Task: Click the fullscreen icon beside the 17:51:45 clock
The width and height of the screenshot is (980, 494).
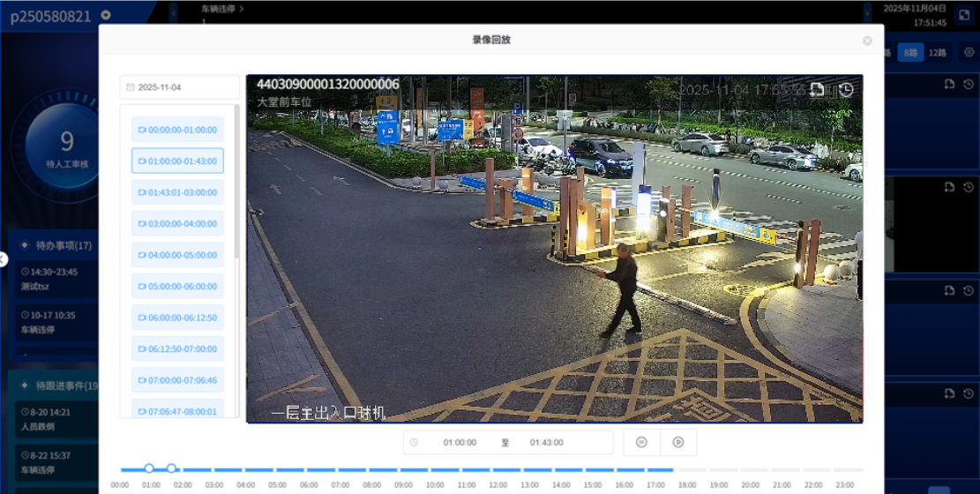Action: (963, 14)
